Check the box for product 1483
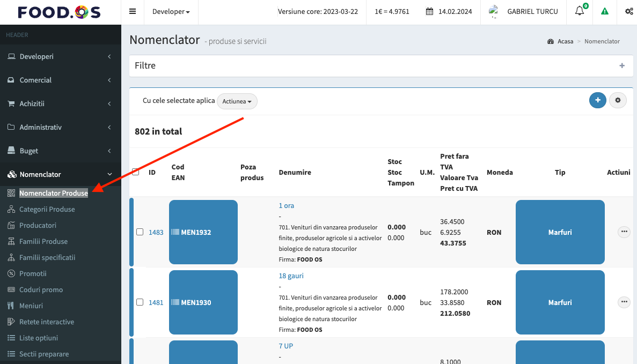 (x=140, y=232)
